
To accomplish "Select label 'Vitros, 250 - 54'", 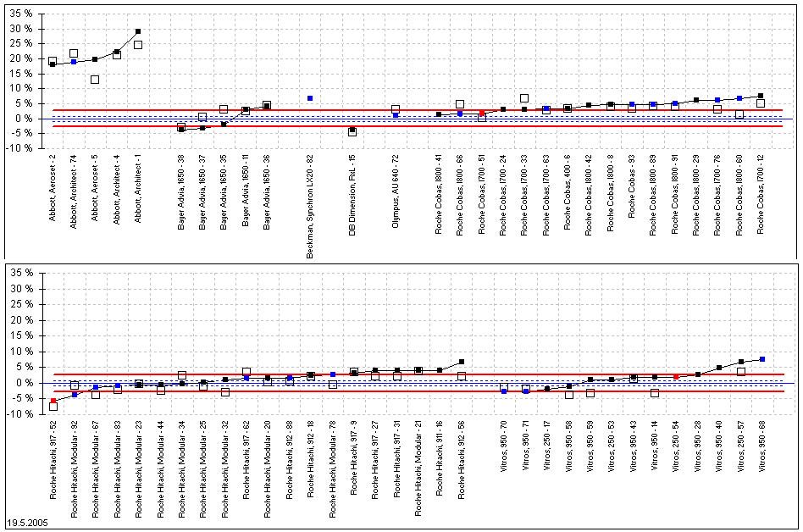I will (675, 448).
